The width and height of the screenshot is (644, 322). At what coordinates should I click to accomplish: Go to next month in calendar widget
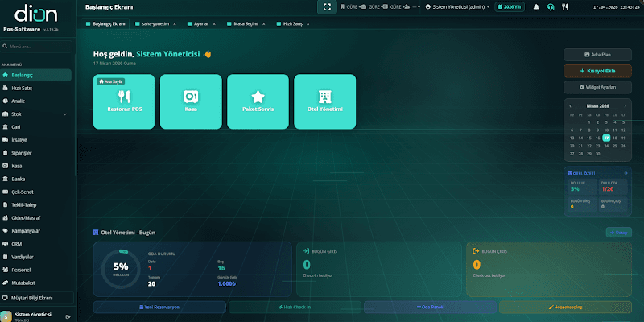(x=625, y=105)
